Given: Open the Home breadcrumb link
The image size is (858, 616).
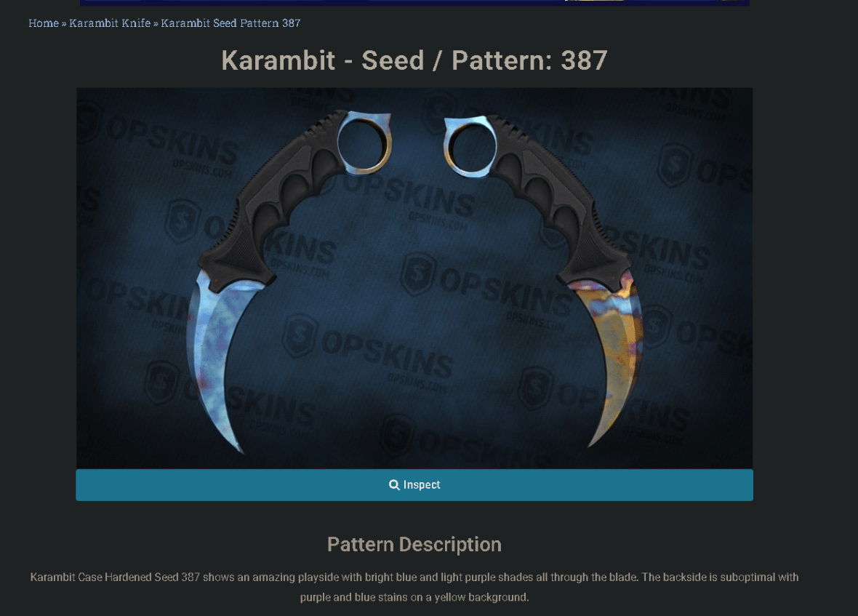Looking at the screenshot, I should pos(44,23).
